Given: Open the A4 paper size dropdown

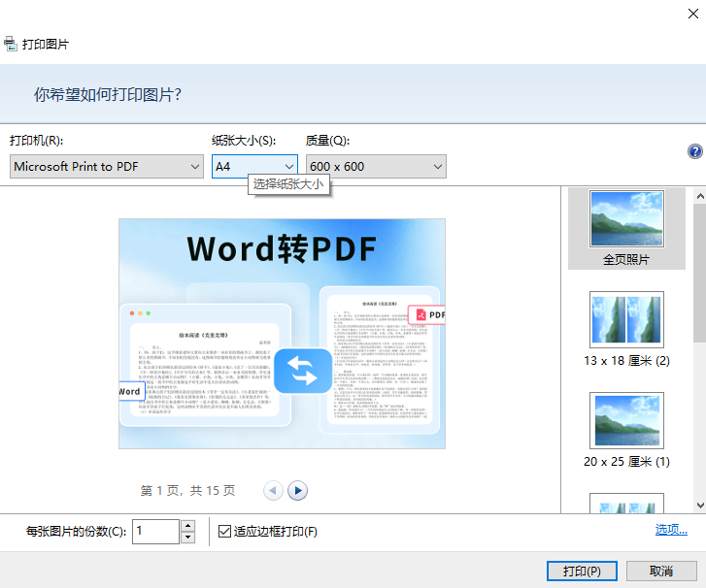Looking at the screenshot, I should [254, 167].
